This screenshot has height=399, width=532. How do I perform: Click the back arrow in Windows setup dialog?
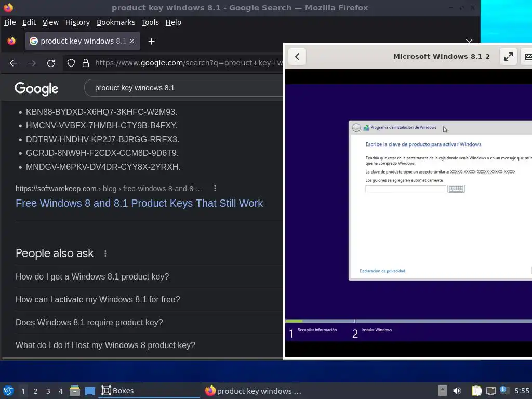coord(356,128)
